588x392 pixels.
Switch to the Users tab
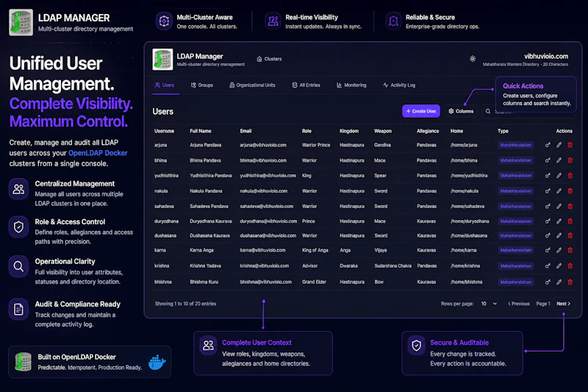tap(165, 85)
